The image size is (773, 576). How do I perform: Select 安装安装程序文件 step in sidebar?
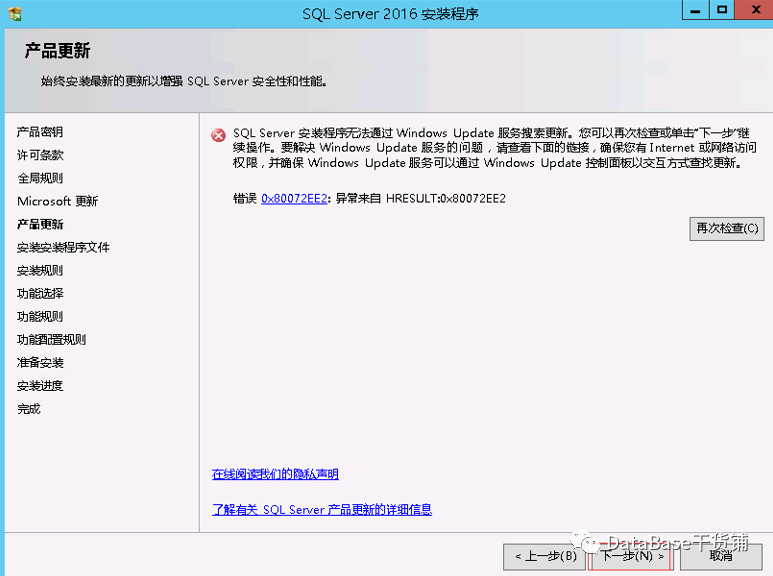point(63,248)
